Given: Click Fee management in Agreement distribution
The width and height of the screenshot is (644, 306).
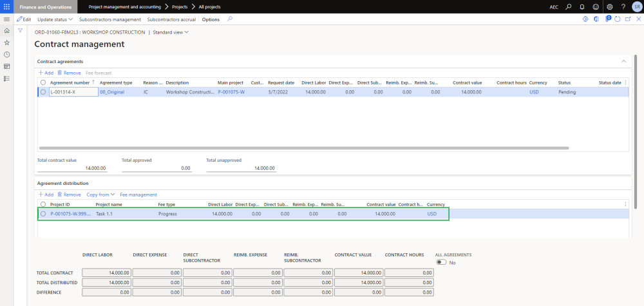Looking at the screenshot, I should pyautogui.click(x=138, y=195).
